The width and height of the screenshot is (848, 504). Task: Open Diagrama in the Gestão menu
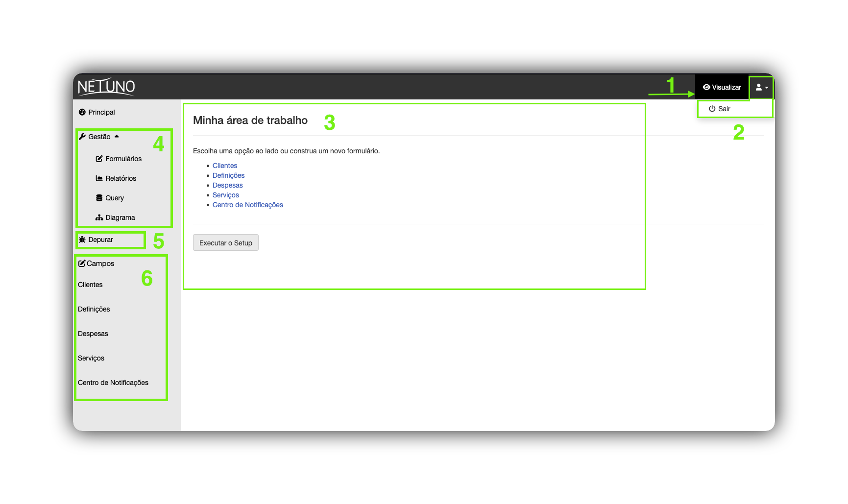click(120, 217)
